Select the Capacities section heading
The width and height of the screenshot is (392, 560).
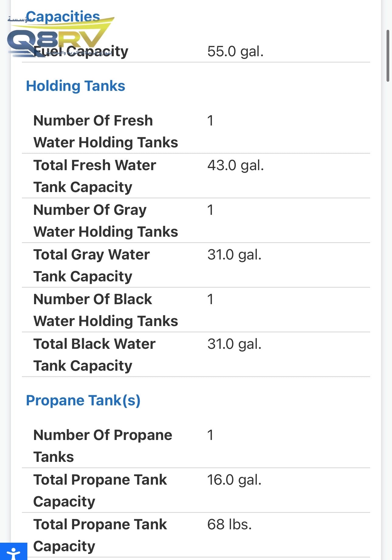63,16
